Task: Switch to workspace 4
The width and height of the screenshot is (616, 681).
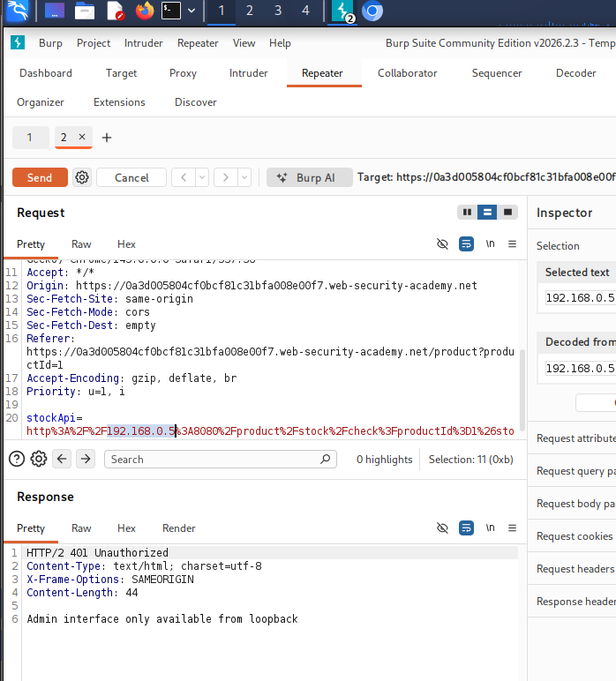Action: click(x=306, y=11)
